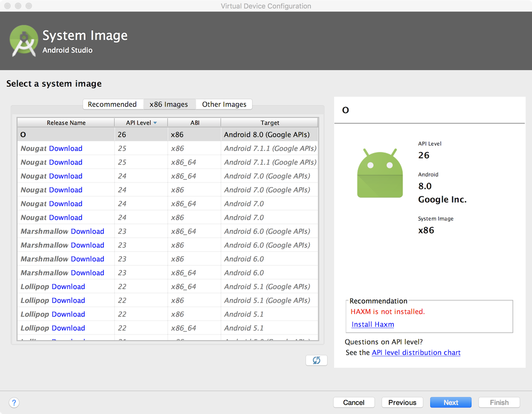Select the x86 Images tab
This screenshot has height=414, width=532.
coord(169,104)
